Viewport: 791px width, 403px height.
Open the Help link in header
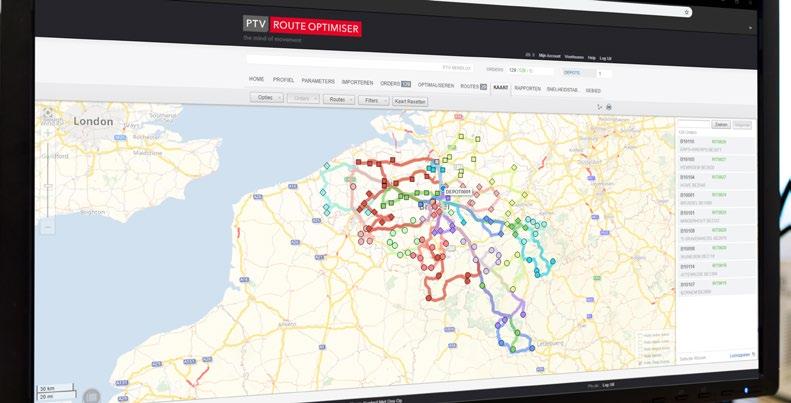591,58
